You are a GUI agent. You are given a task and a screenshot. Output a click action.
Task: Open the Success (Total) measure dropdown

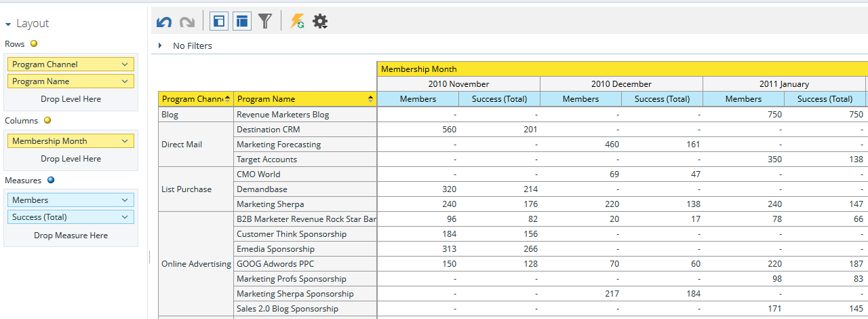(125, 217)
